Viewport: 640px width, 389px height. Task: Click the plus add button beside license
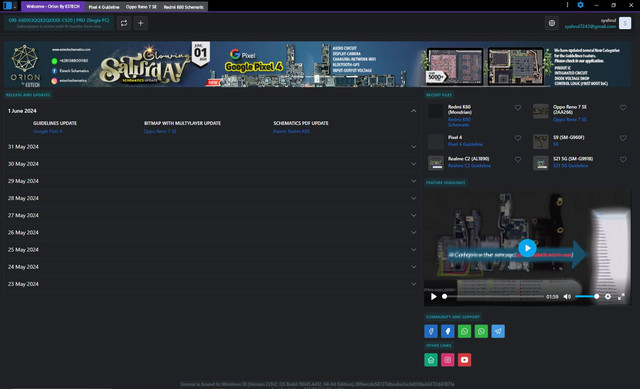(140, 23)
